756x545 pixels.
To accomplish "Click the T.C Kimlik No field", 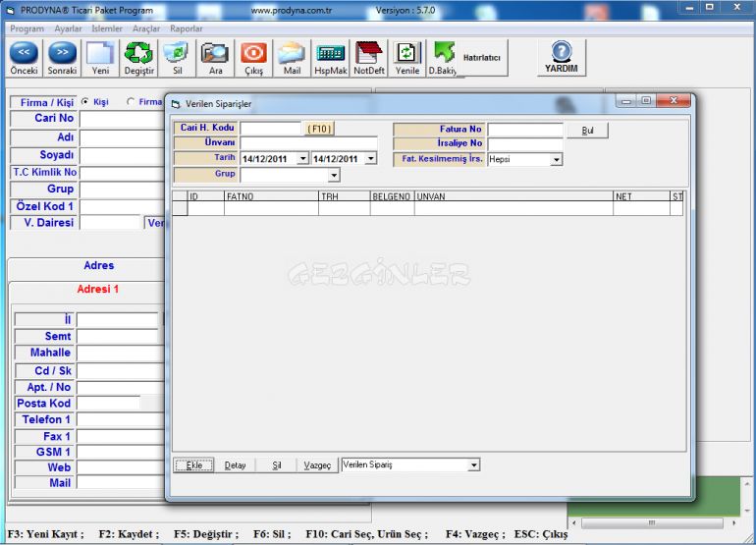I will pos(122,173).
